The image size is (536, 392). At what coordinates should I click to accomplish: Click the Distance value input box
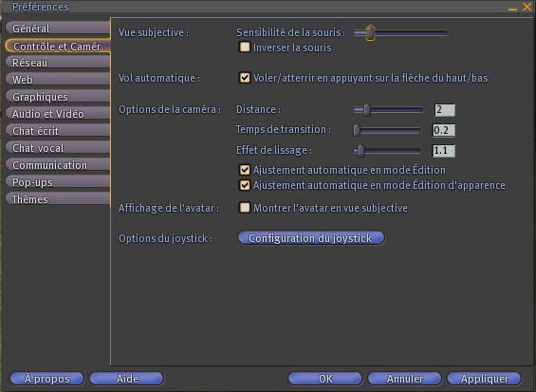click(x=444, y=110)
